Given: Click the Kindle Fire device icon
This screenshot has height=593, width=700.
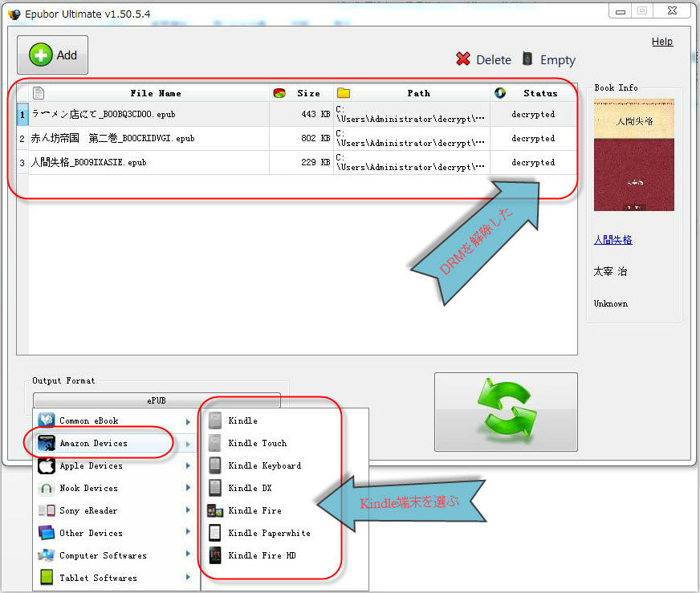Looking at the screenshot, I should (215, 510).
